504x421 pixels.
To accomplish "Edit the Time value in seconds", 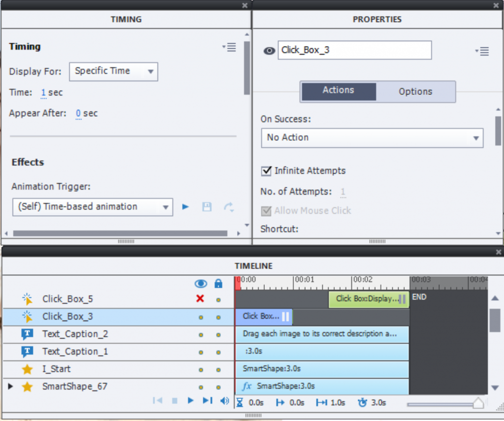I will [43, 93].
